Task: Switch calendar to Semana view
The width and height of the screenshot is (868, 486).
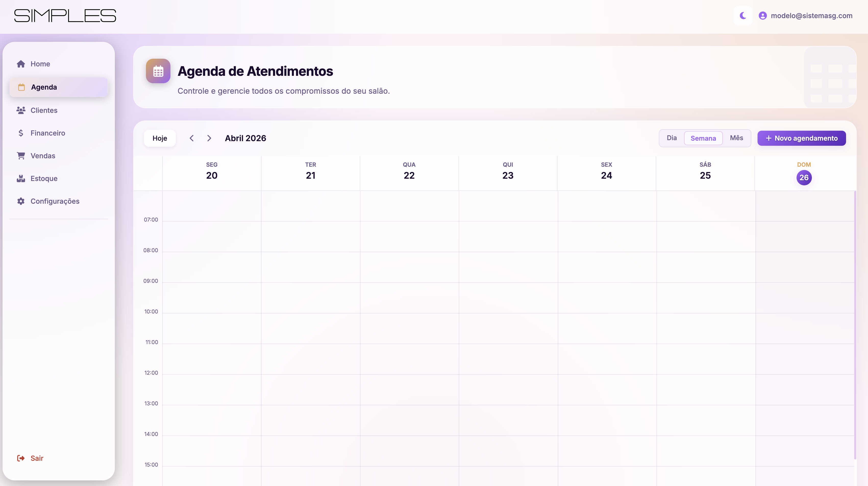Action: [x=703, y=138]
